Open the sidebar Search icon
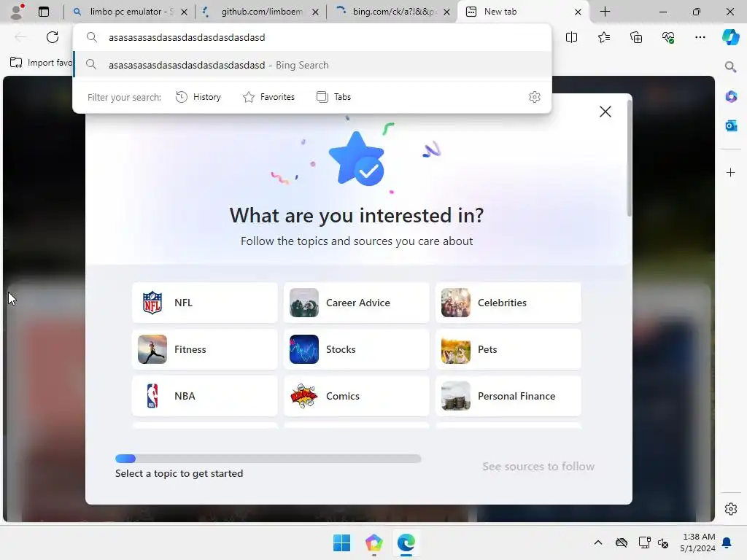747x560 pixels. coord(730,66)
